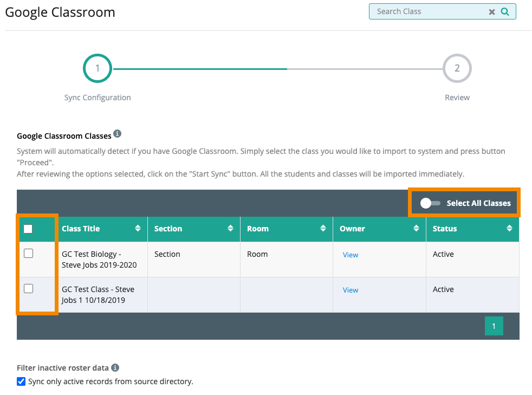This screenshot has height=395, width=532.
Task: Click the search magnifier icon
Action: point(505,11)
